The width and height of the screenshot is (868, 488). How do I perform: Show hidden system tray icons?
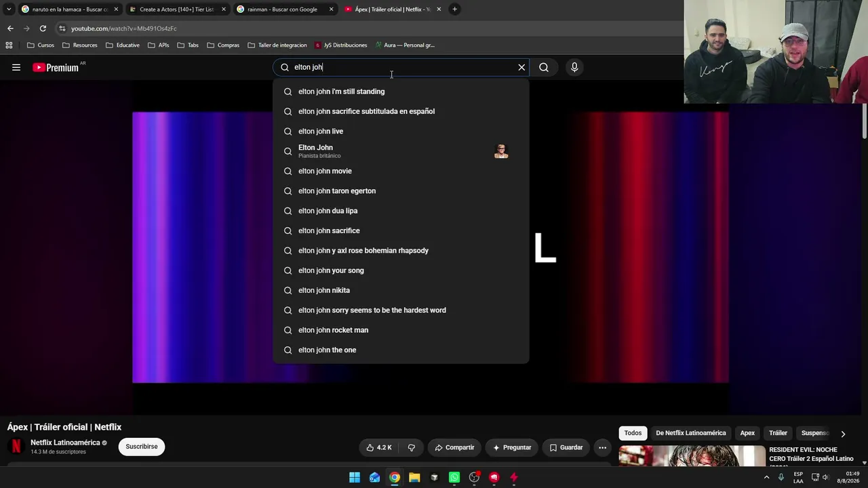[767, 477]
